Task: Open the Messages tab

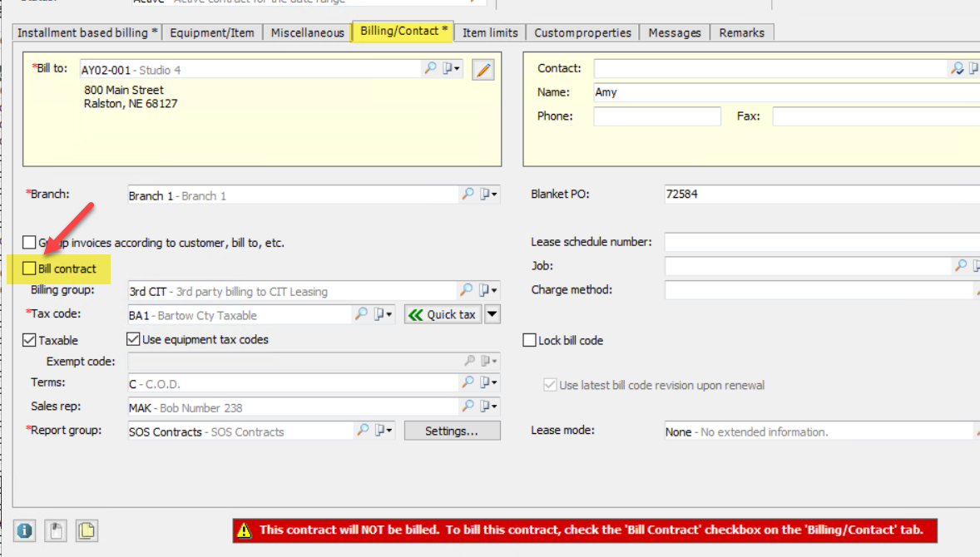Action: tap(675, 32)
